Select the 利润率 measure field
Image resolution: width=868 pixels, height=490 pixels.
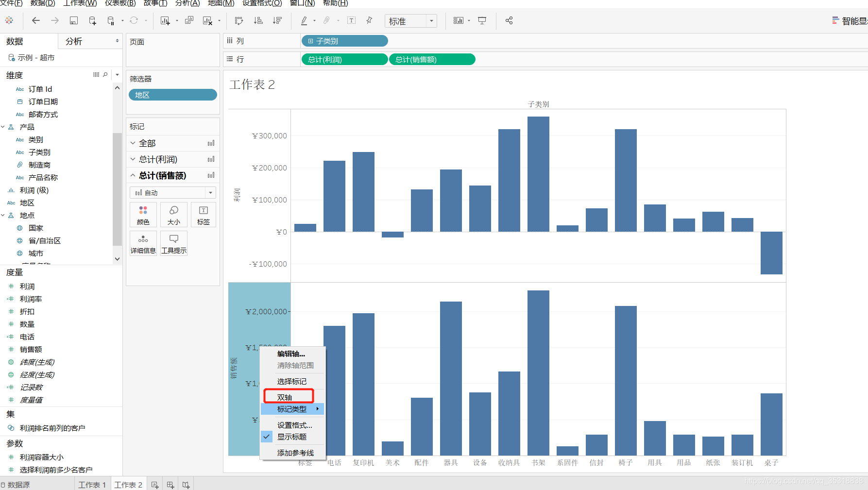pyautogui.click(x=31, y=299)
